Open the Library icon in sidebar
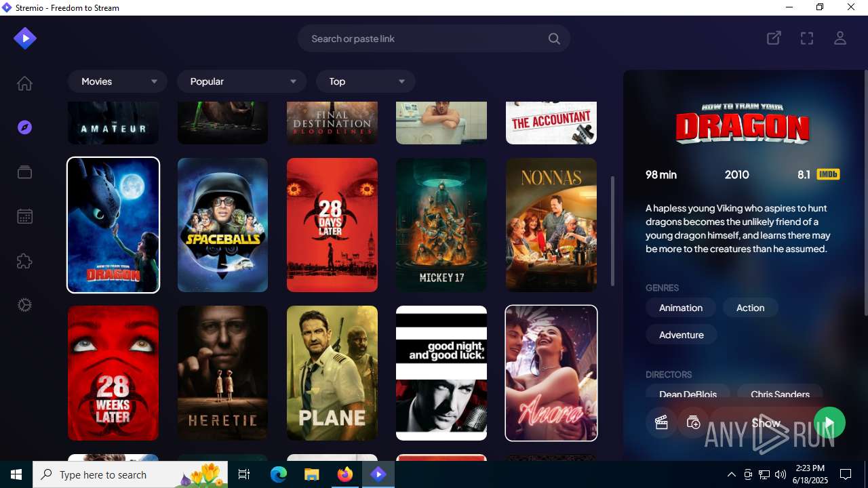Viewport: 868px width, 488px height. 24,172
